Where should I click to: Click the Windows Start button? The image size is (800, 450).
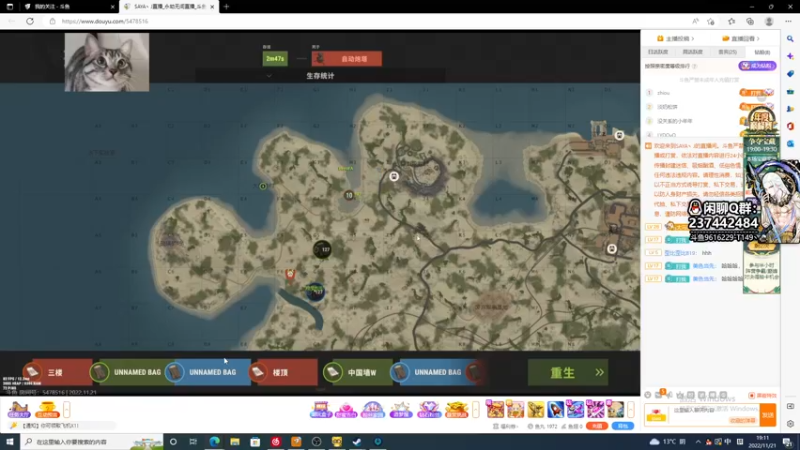10,442
